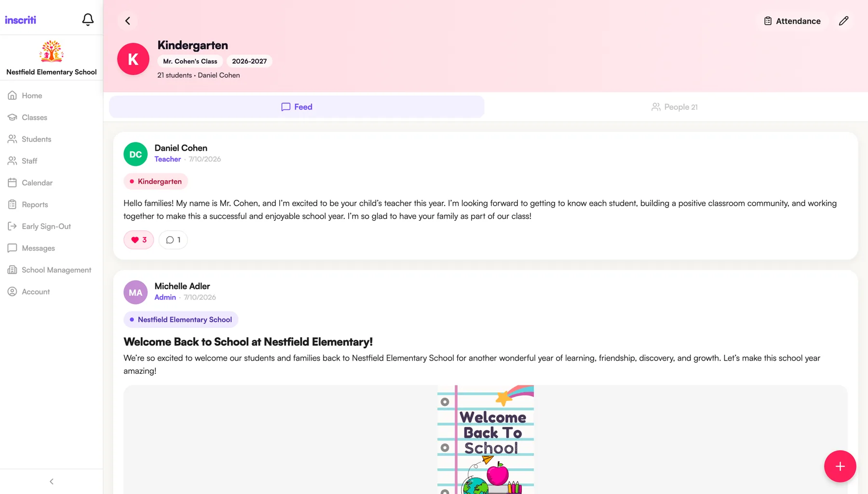
Task: Click the Nestfield Elementary School tree logo
Action: (52, 51)
